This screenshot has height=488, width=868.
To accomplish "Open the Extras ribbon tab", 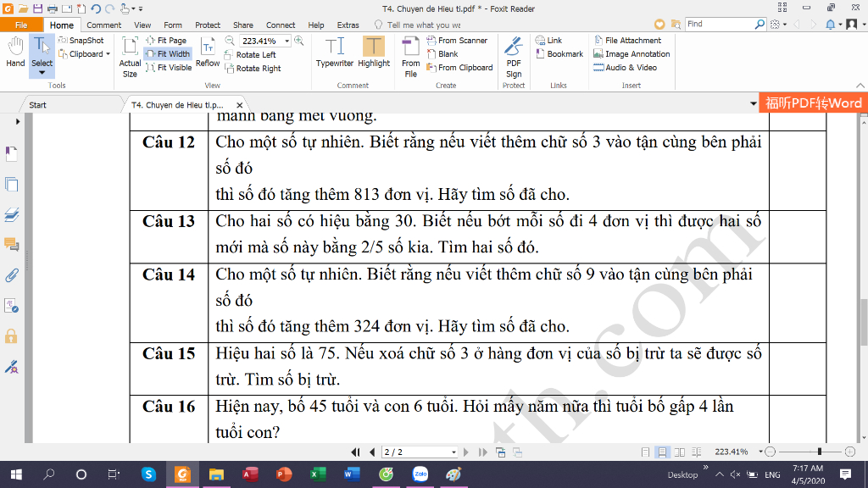I will [348, 25].
